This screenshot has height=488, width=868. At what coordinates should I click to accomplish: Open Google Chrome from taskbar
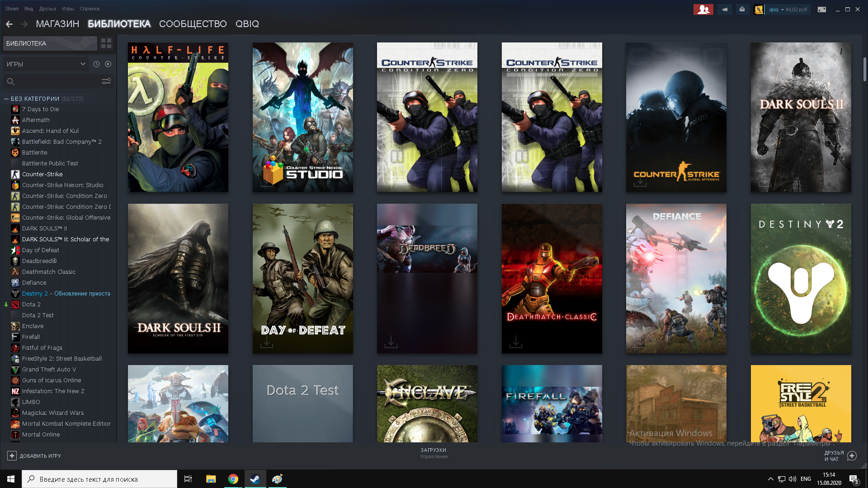(x=233, y=479)
